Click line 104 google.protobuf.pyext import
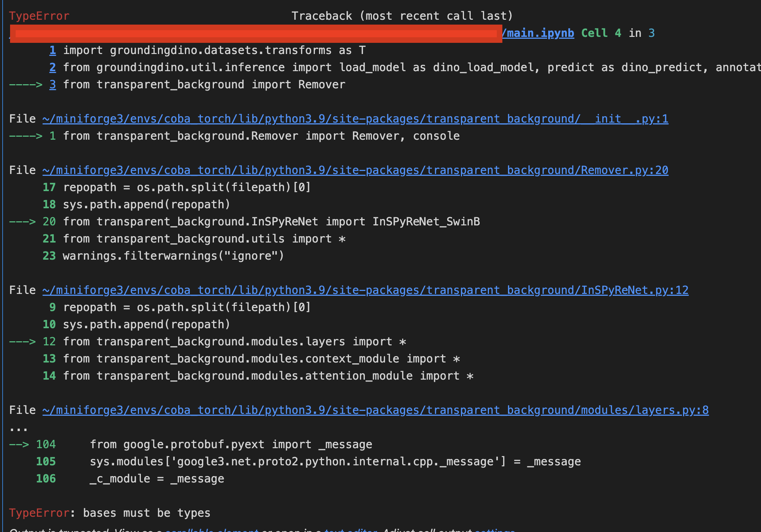This screenshot has height=532, width=761. pyautogui.click(x=231, y=444)
